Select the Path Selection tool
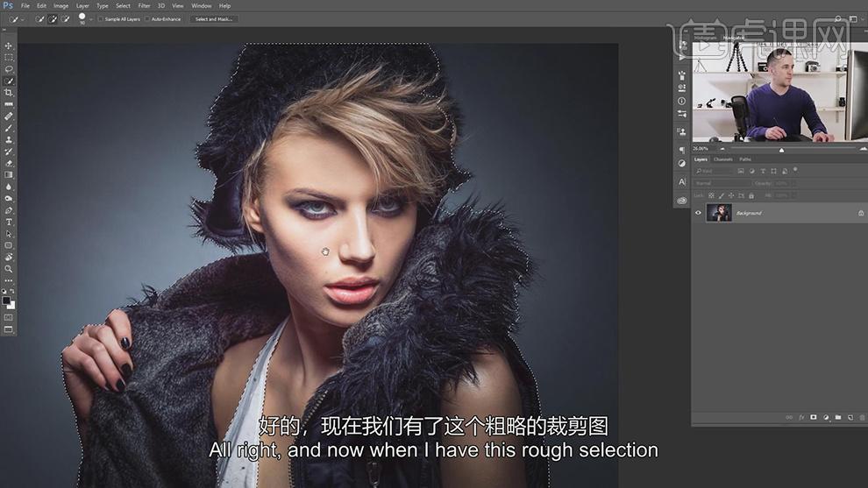 [x=8, y=234]
